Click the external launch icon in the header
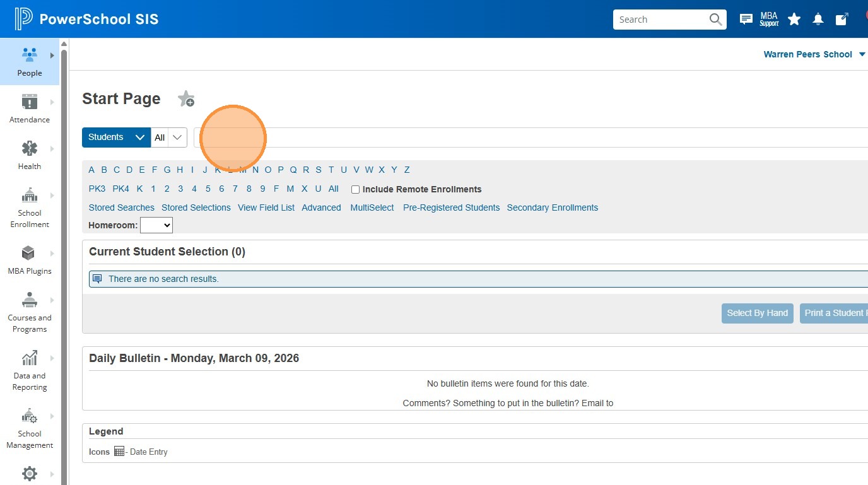The width and height of the screenshot is (868, 485). click(x=842, y=20)
